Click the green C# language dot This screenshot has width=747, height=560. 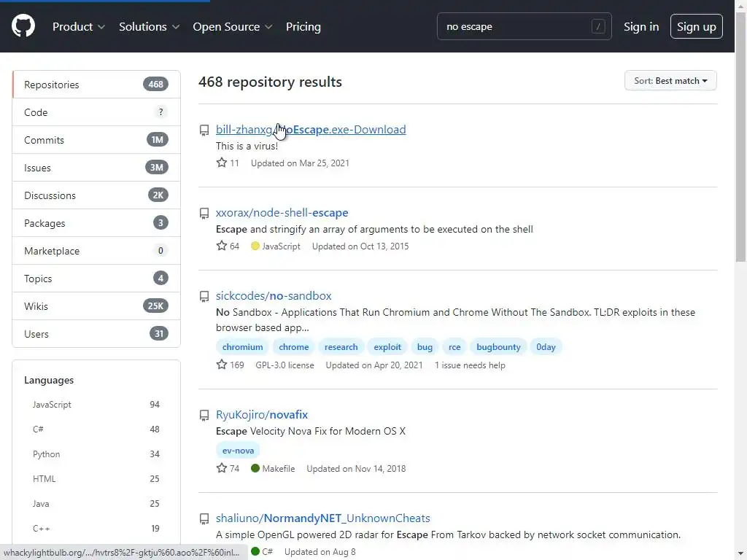coord(255,551)
